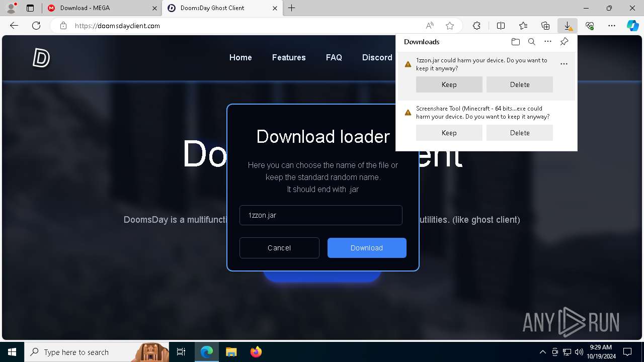Open Collections icon
This screenshot has height=362, width=644.
[x=545, y=26]
